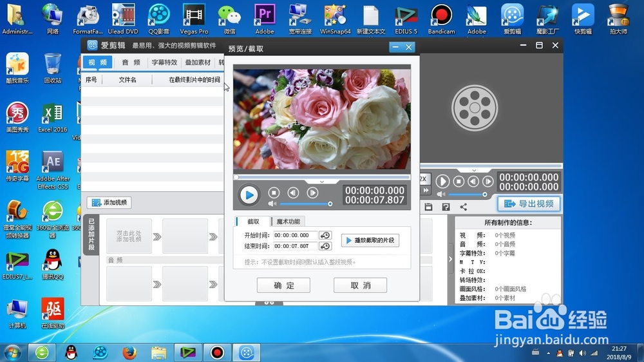Click the 导出视频 button
The width and height of the screenshot is (644, 362).
click(x=529, y=204)
